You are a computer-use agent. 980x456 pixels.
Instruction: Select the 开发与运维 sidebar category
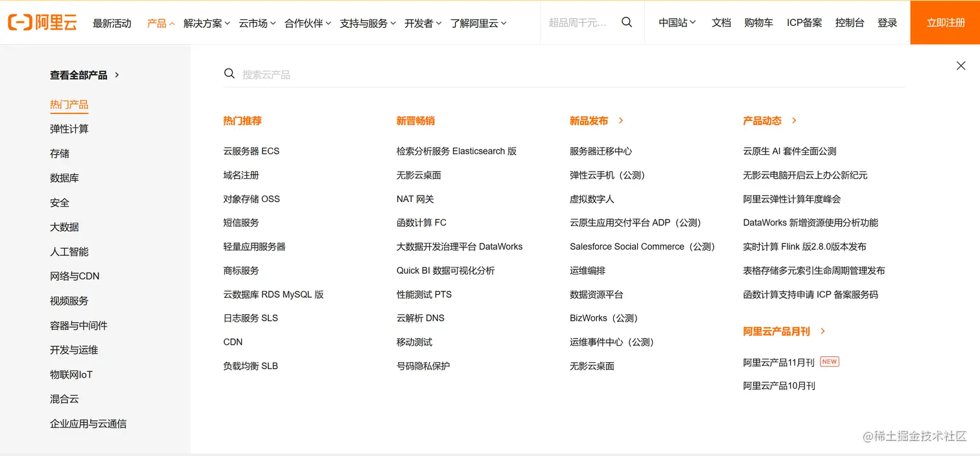pos(74,350)
